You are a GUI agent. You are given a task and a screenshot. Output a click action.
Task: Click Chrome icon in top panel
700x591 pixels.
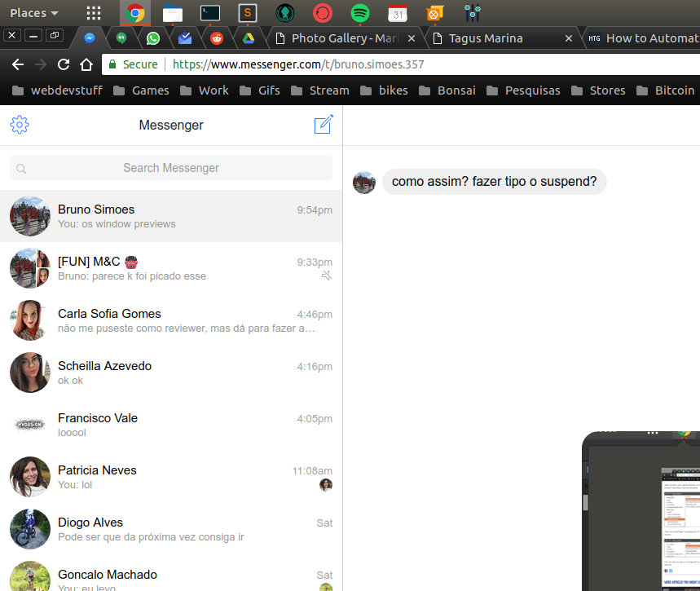pyautogui.click(x=134, y=13)
